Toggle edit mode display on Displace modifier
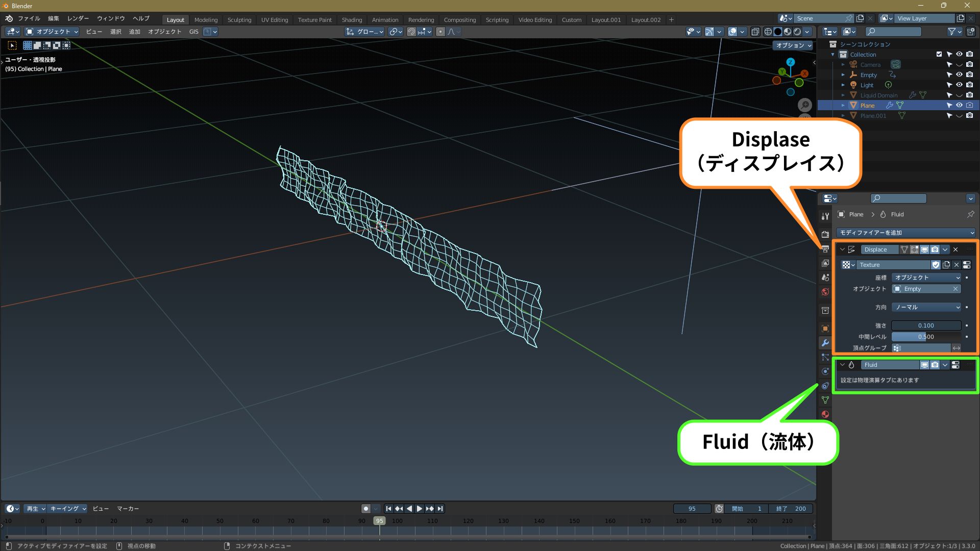This screenshot has height=551, width=980. point(914,249)
